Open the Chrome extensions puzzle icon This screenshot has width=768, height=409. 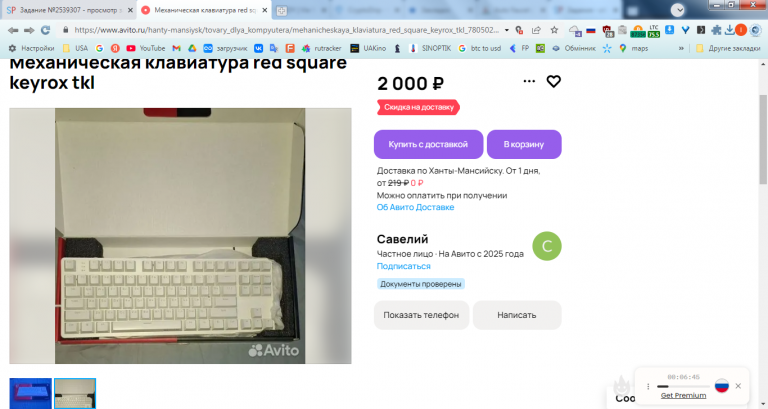[x=716, y=30]
